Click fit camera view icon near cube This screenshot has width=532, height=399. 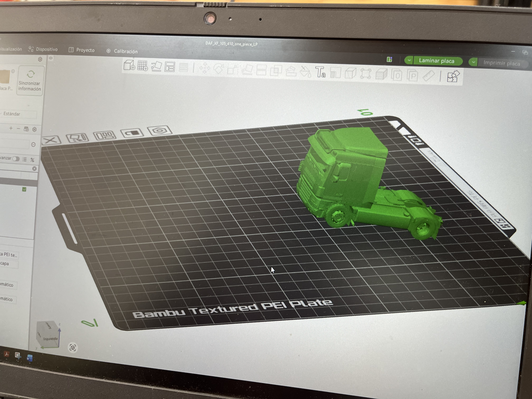pos(73,347)
